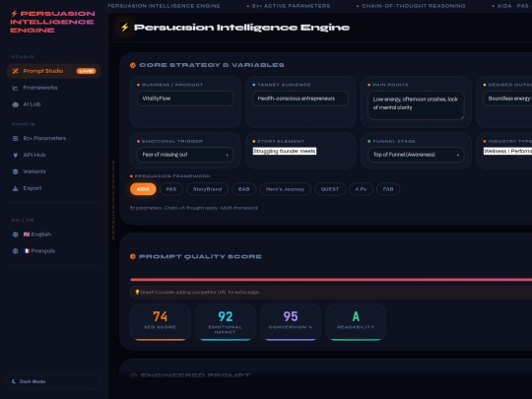The width and height of the screenshot is (532, 399).
Task: Click the red prompt quality progress bar
Action: coord(331,280)
